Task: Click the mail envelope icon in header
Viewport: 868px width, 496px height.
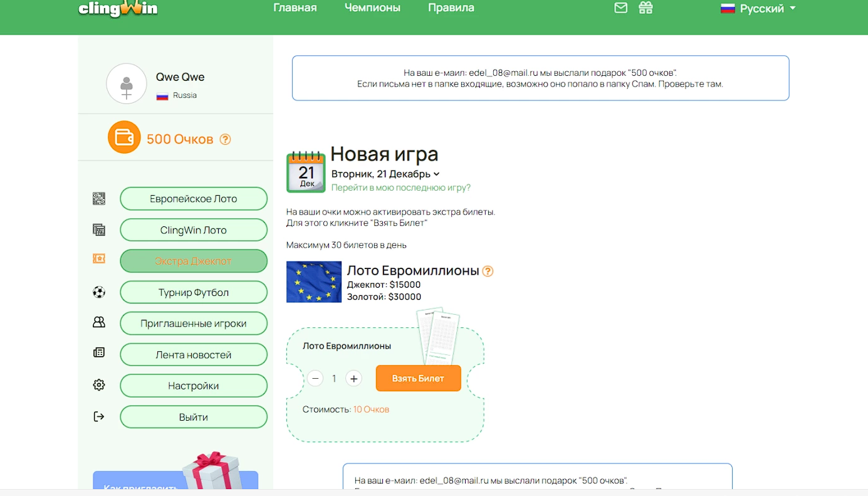Action: [x=620, y=8]
